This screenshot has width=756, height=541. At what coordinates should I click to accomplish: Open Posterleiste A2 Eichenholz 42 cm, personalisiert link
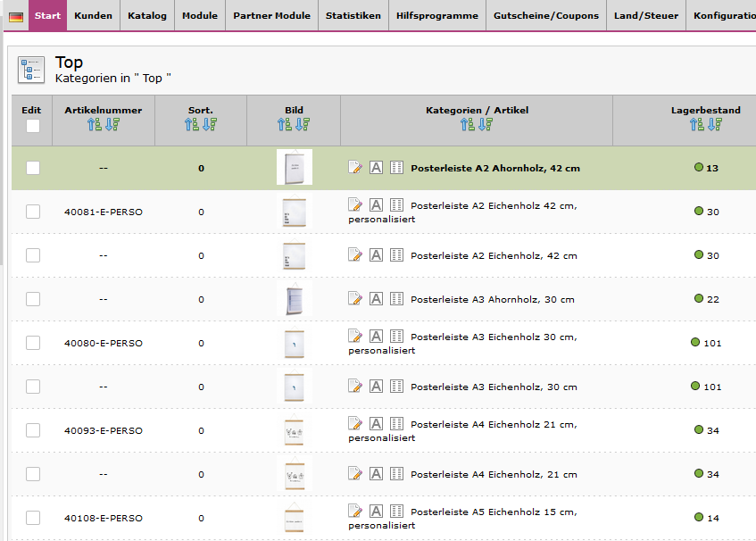pyautogui.click(x=494, y=206)
